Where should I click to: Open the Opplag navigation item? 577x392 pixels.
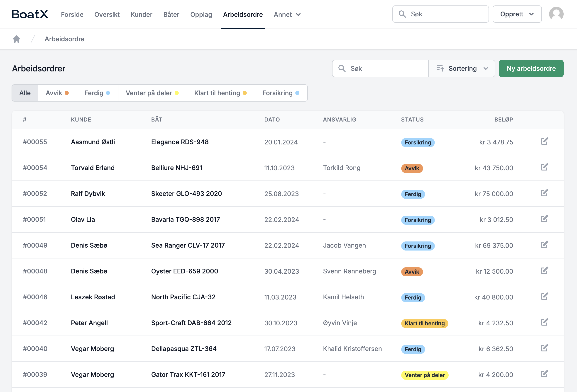201,15
